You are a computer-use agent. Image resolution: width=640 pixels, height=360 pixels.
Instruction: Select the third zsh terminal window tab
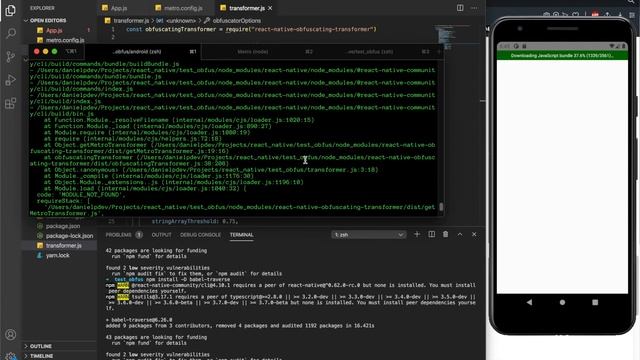tap(369, 52)
